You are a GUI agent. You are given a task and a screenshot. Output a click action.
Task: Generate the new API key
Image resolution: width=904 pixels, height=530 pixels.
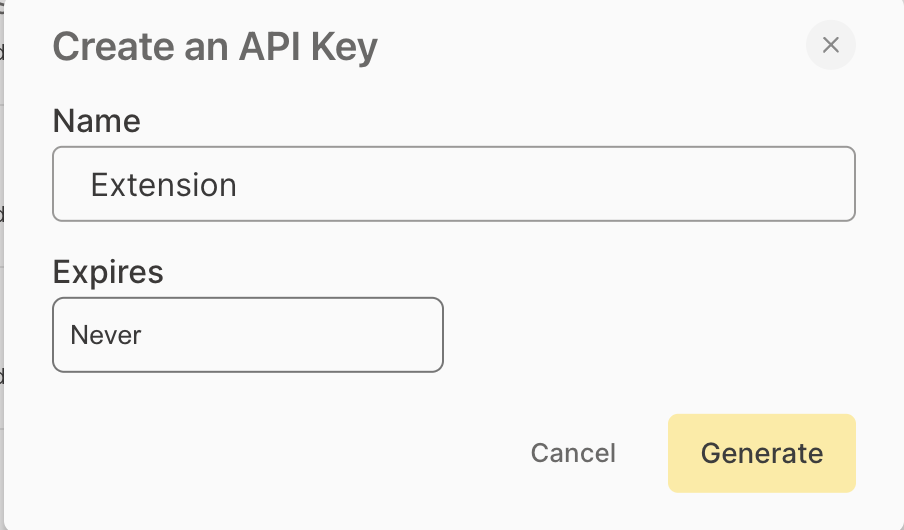761,453
